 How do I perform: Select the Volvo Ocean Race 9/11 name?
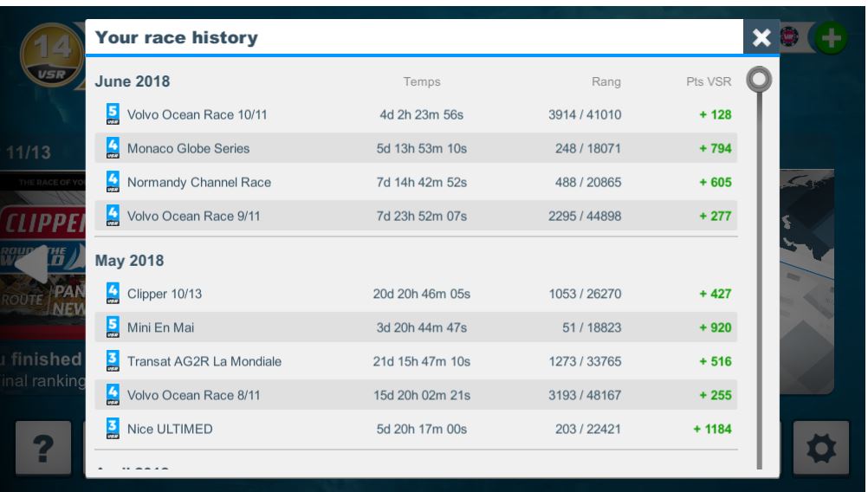[194, 216]
